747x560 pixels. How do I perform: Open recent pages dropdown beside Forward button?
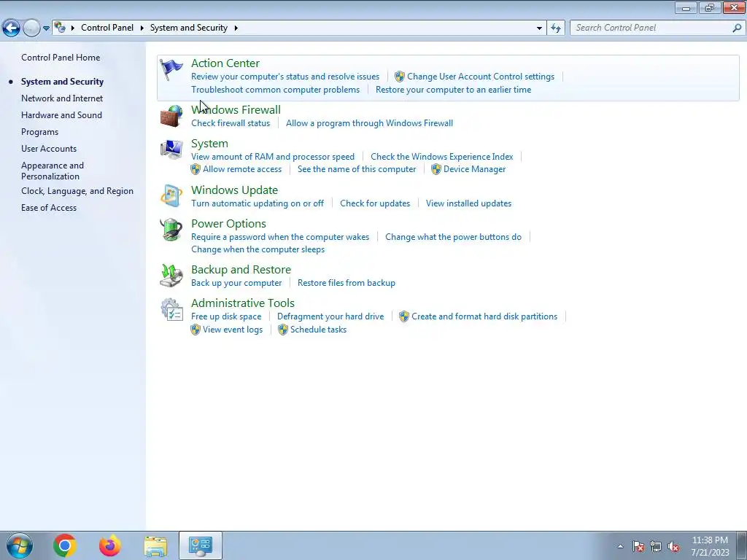46,28
